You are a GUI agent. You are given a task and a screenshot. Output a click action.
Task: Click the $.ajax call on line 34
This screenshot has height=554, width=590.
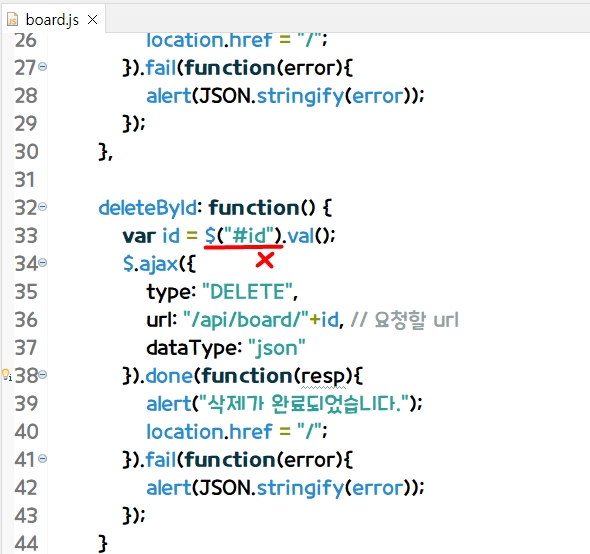click(159, 264)
